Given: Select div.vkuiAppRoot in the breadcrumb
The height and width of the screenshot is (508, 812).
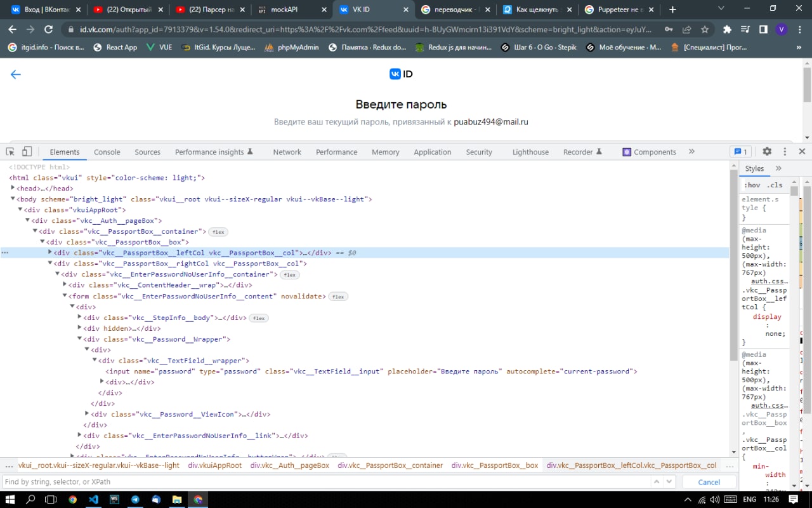Looking at the screenshot, I should [215, 465].
